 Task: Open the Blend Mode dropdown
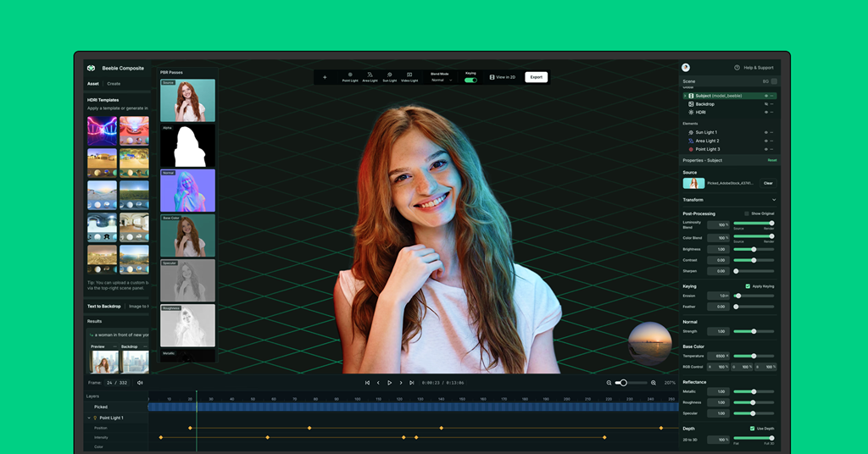coord(441,80)
